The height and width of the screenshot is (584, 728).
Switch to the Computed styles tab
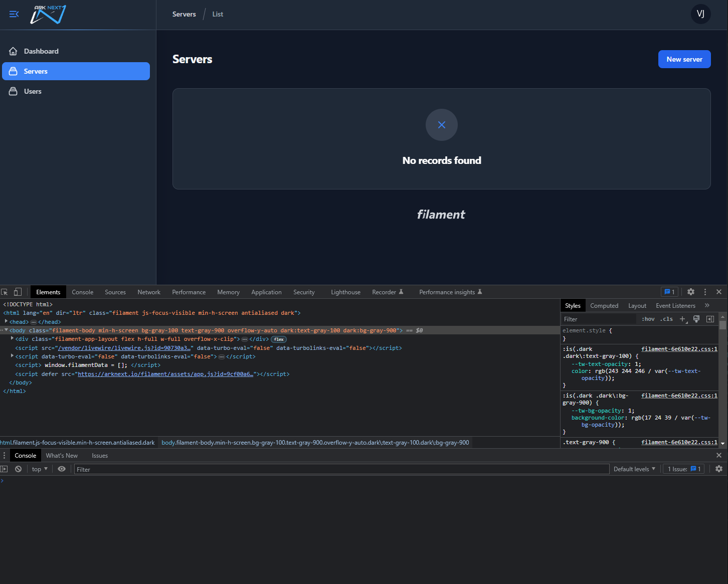[604, 306]
